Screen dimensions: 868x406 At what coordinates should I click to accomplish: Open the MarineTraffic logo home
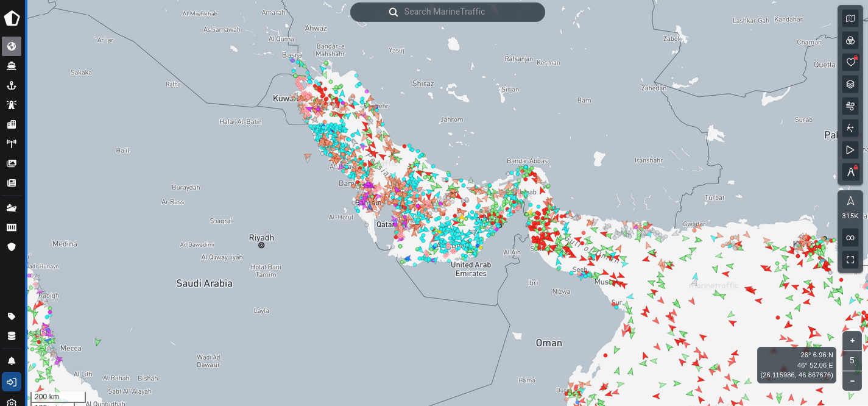[x=12, y=18]
